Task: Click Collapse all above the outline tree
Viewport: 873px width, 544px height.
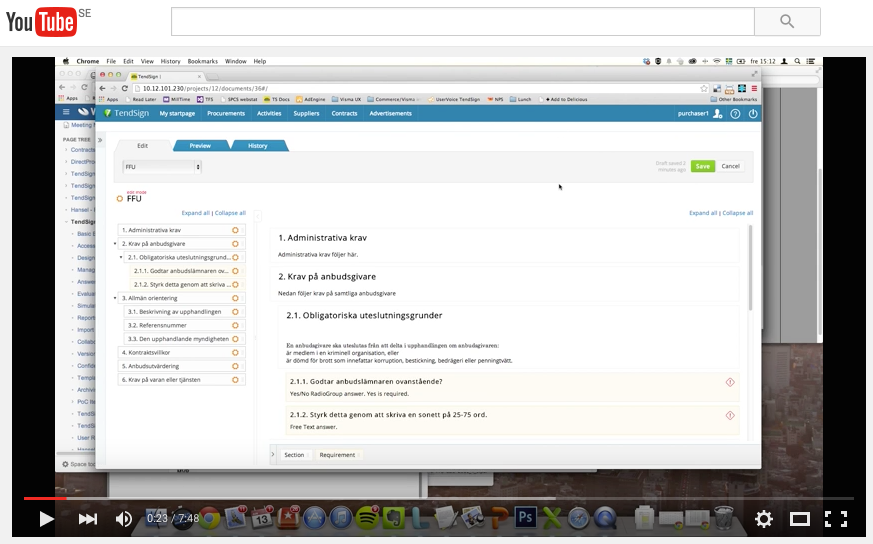Action: (x=230, y=213)
